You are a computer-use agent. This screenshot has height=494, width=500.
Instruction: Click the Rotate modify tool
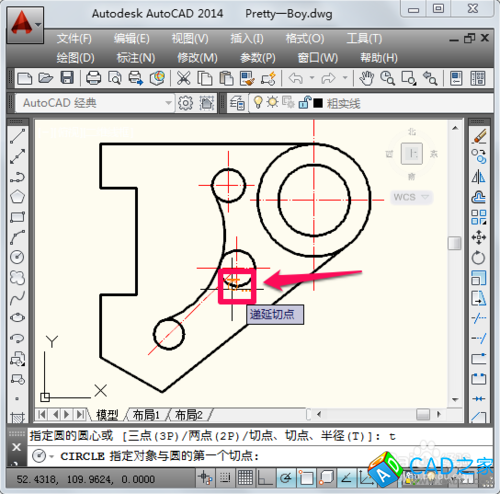click(479, 257)
